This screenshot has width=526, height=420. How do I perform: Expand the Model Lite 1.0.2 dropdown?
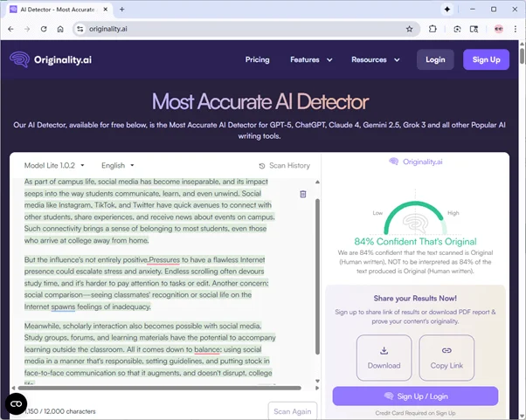pyautogui.click(x=54, y=165)
